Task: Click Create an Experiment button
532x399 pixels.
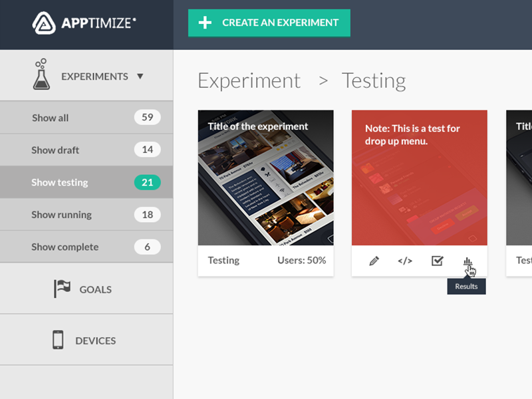Action: (269, 23)
